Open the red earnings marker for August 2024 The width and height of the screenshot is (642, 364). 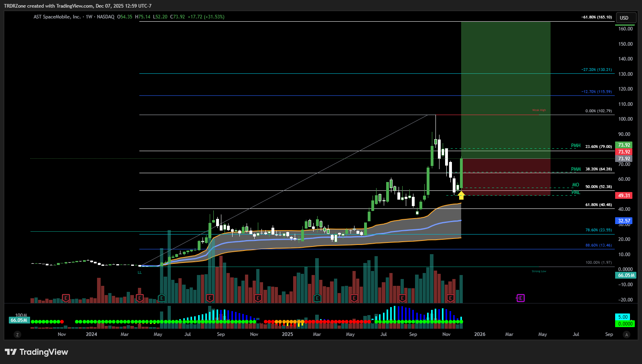pos(210,298)
